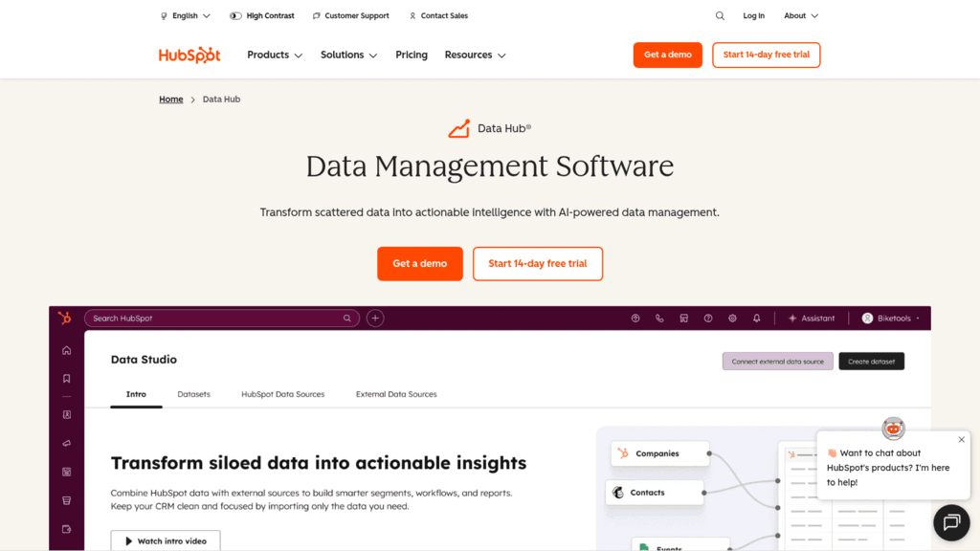Click the Search HubSpot field

221,318
